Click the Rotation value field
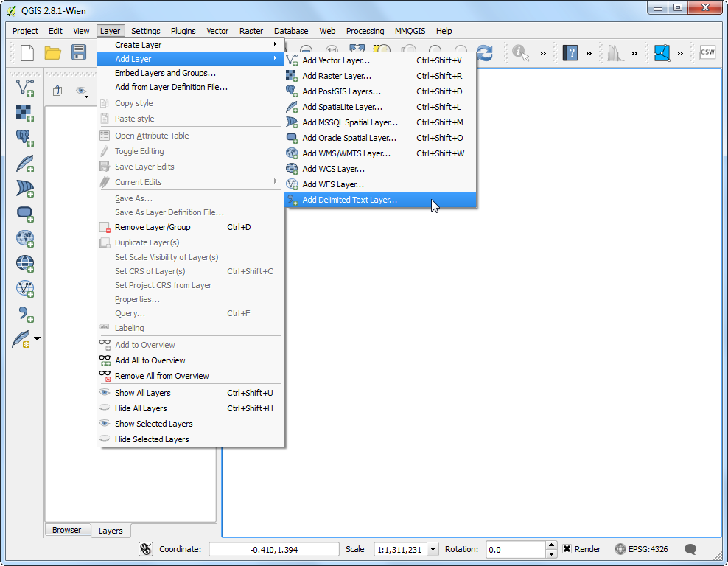The height and width of the screenshot is (566, 728). tap(515, 549)
